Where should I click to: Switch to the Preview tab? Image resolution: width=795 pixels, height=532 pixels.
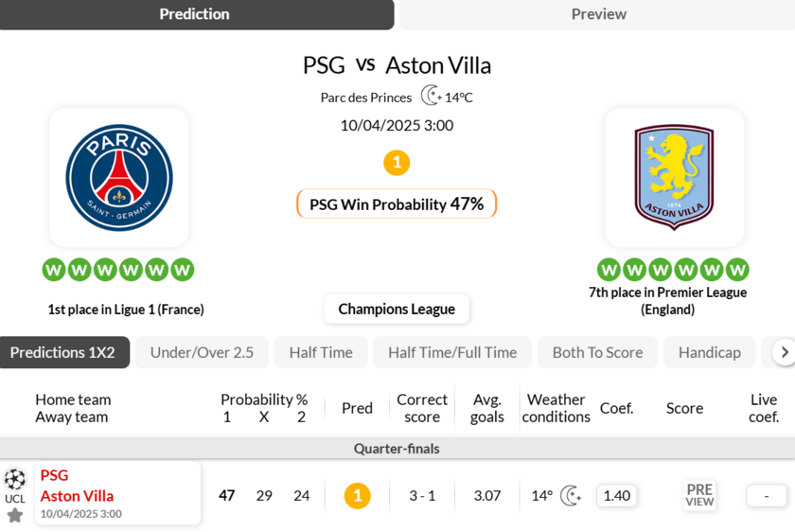[598, 14]
